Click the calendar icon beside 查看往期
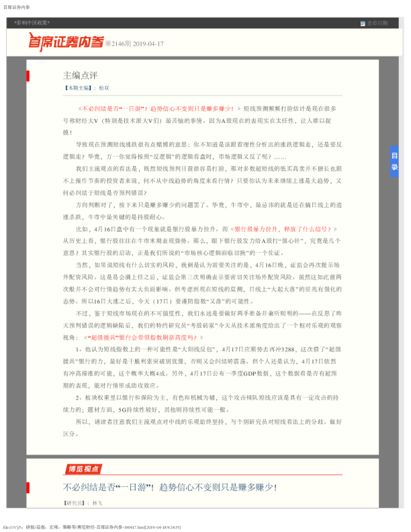Screen dimensions: 411x532 (363, 24)
